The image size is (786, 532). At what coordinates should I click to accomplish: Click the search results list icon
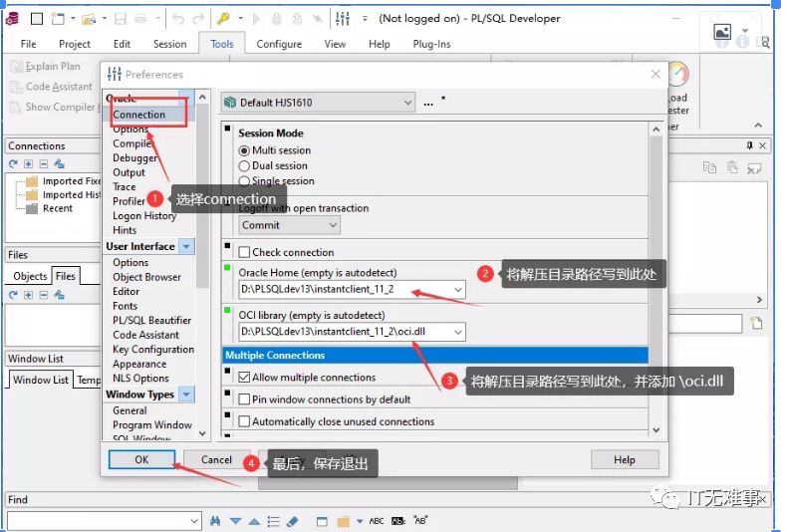[274, 521]
